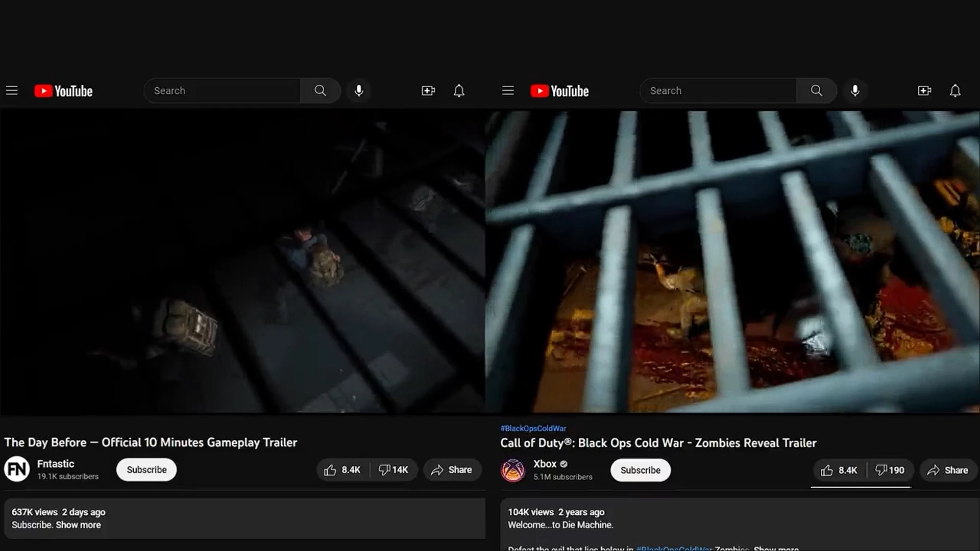Open Create video icon in left window
980x551 pixels.
pos(428,91)
